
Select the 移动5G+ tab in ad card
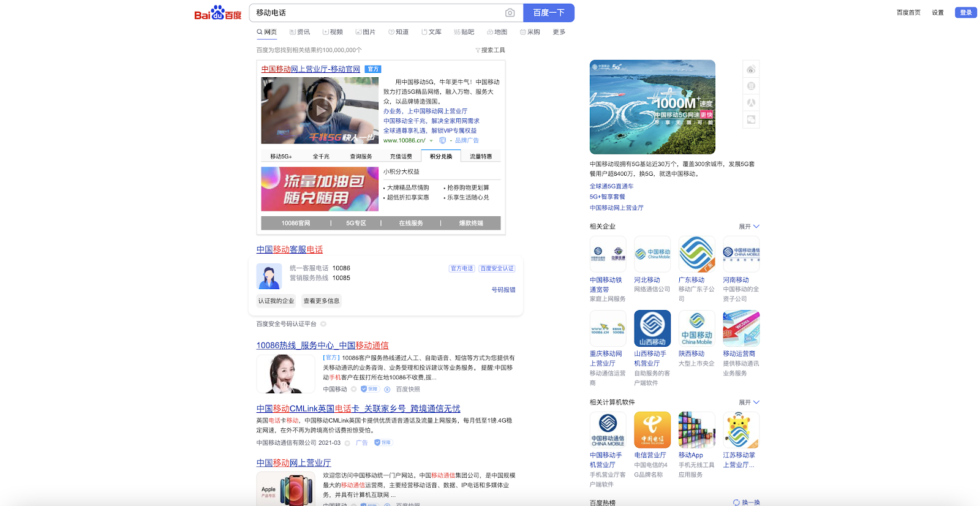tap(281, 156)
